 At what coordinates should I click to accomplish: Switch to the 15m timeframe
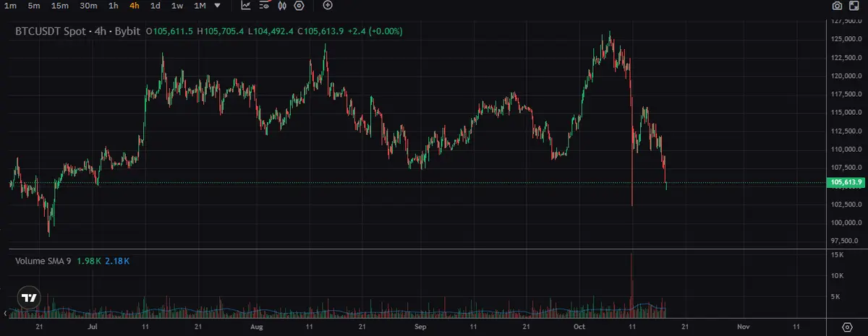coord(61,6)
